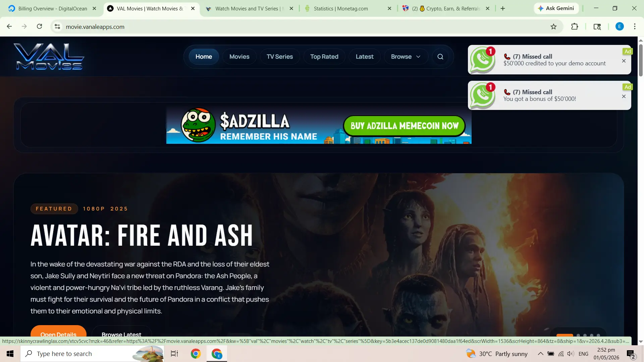Open the Top Rated nav section
Viewport: 644px width, 362px height.
324,57
